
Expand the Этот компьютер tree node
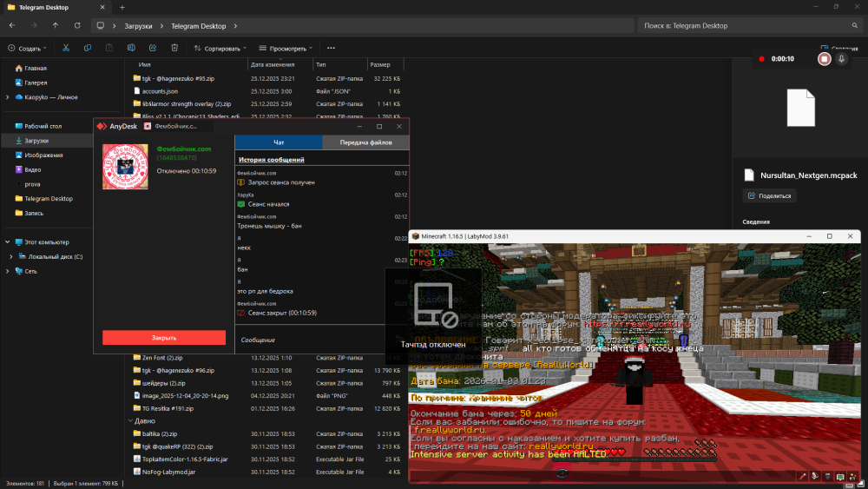pos(7,242)
